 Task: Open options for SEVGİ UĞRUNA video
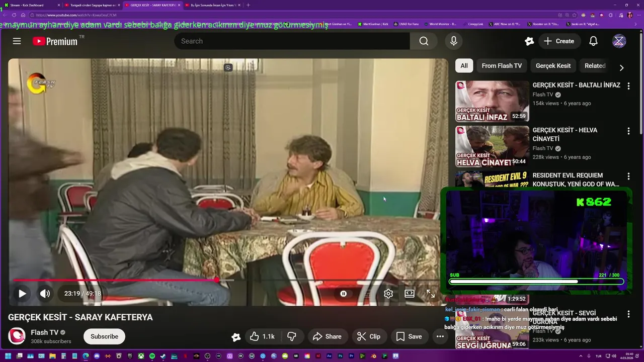[628, 314]
